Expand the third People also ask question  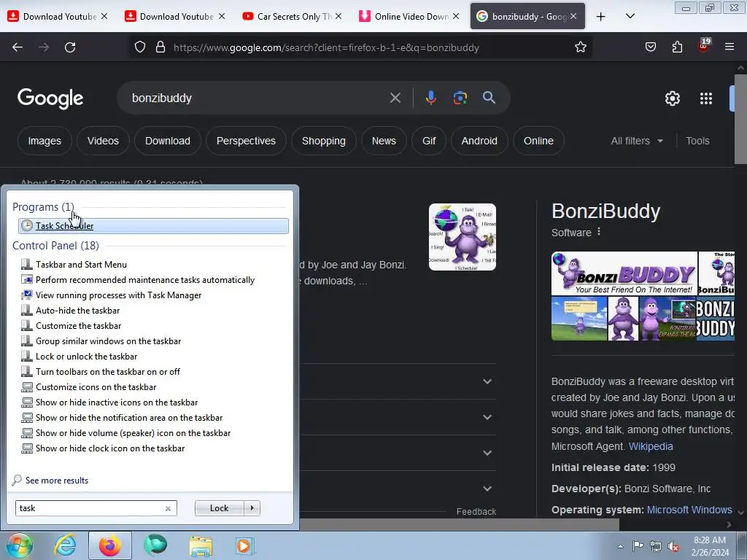pos(487,453)
